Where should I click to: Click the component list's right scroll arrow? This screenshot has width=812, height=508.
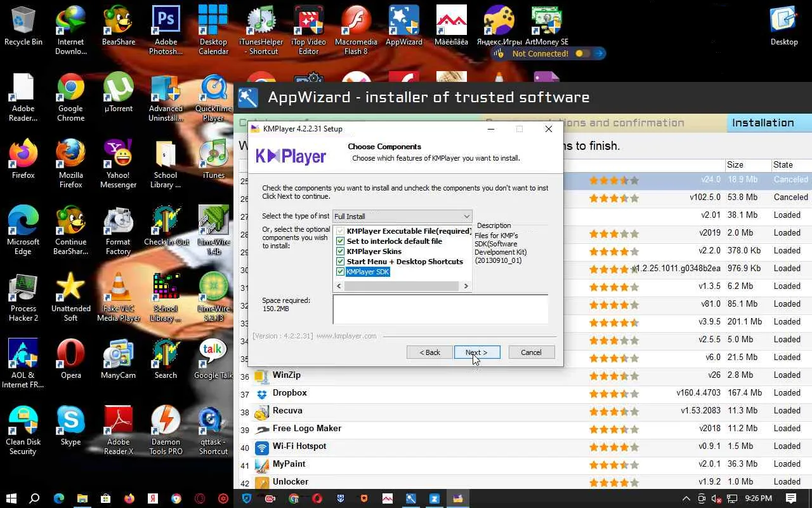[466, 286]
